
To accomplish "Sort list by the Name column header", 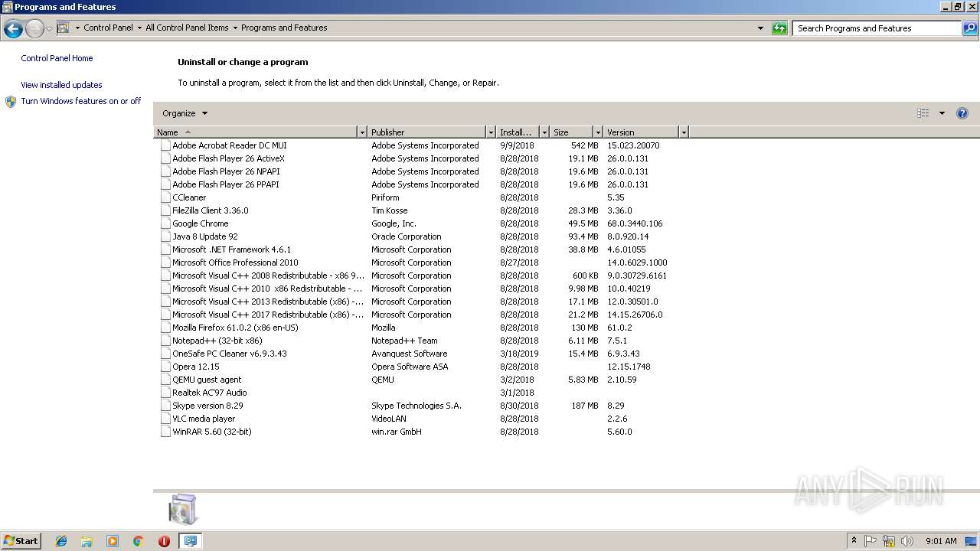I will 256,132.
